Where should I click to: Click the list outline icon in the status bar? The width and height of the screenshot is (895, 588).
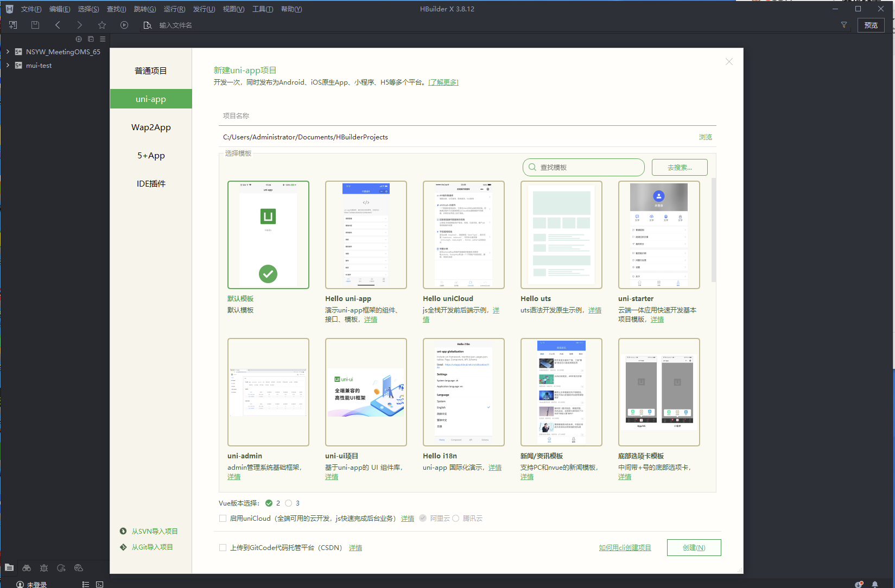pos(85,584)
